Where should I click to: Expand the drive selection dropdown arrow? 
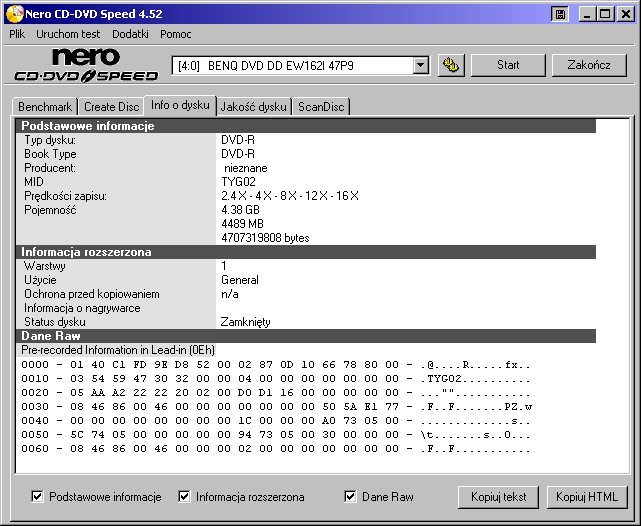point(420,65)
